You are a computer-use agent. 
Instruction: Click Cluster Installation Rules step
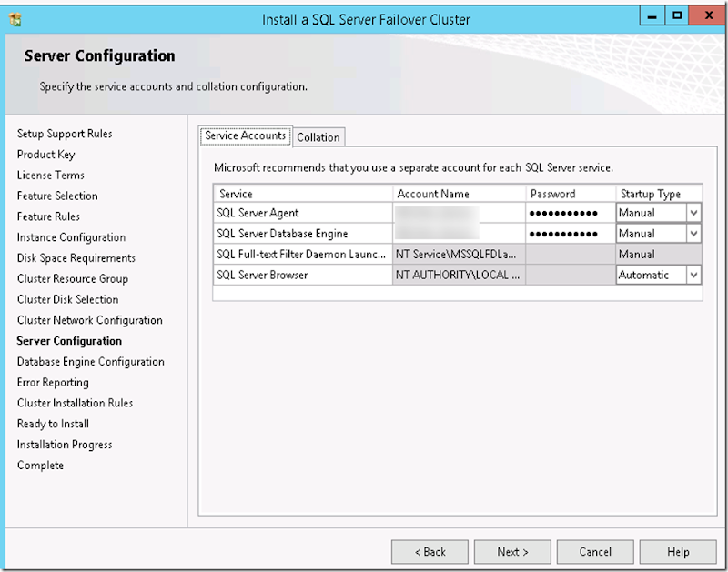pyautogui.click(x=75, y=403)
